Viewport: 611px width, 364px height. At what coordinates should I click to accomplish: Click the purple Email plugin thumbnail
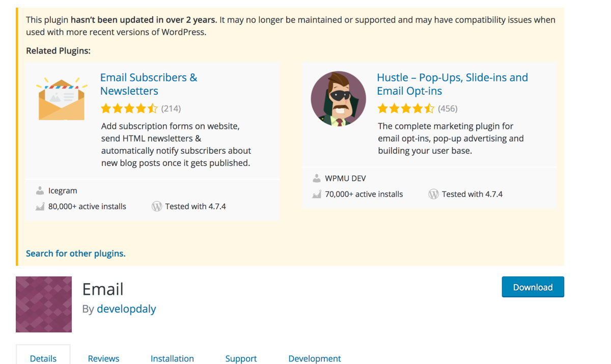point(44,304)
